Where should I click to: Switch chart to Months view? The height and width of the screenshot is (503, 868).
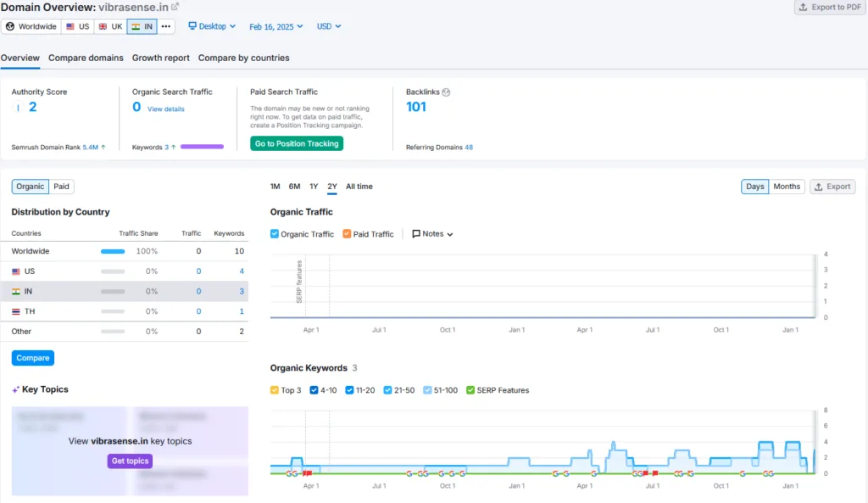point(787,187)
